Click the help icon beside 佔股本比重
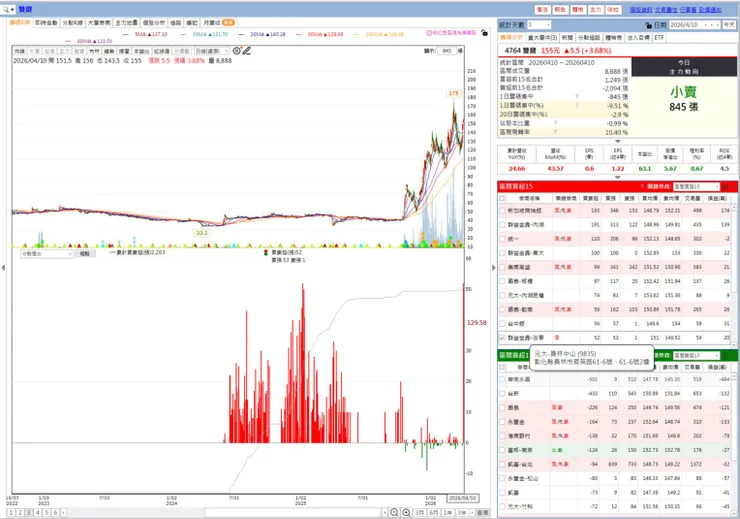The image size is (740, 519). click(x=555, y=123)
